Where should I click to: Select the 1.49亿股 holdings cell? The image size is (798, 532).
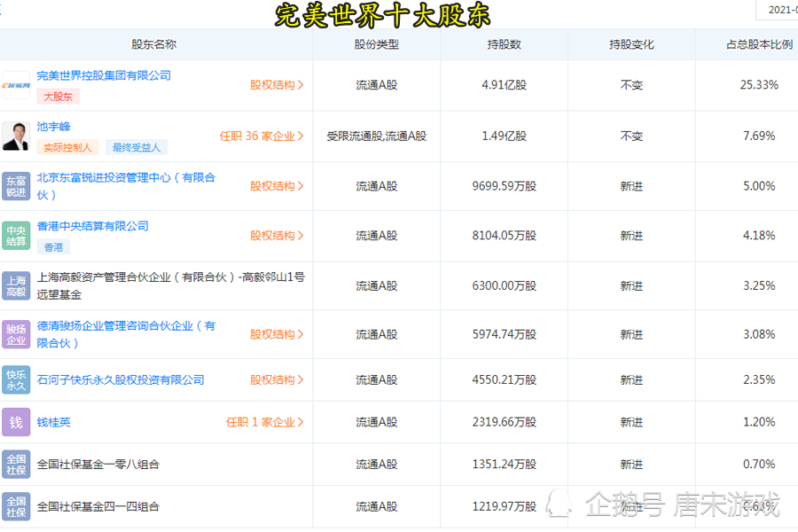tap(505, 136)
